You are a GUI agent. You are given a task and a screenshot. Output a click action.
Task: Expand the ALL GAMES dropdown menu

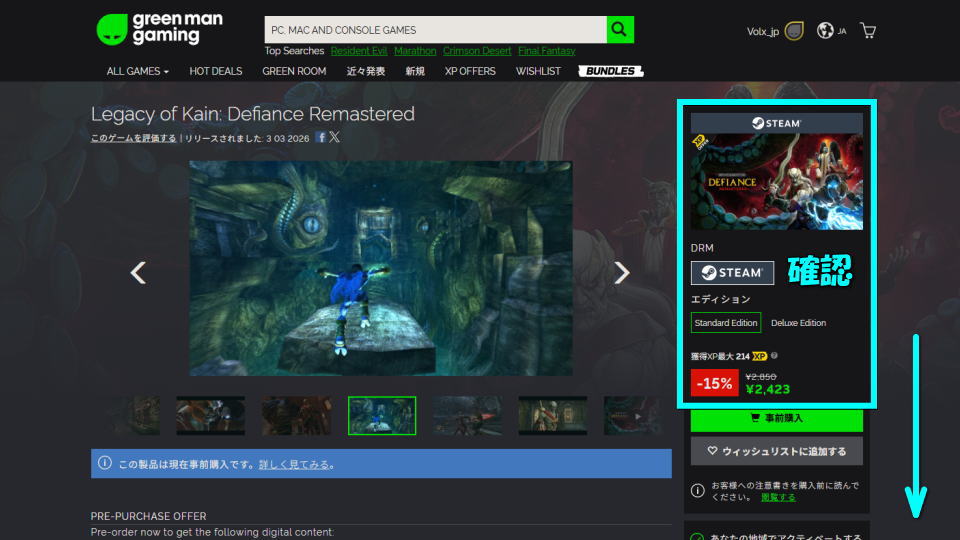point(138,71)
